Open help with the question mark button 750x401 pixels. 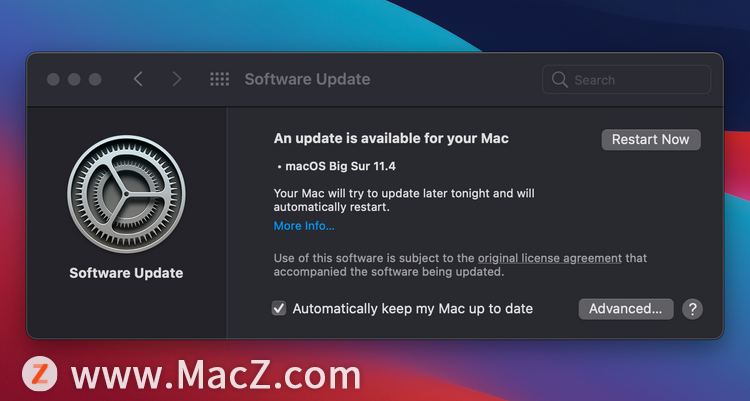point(692,309)
